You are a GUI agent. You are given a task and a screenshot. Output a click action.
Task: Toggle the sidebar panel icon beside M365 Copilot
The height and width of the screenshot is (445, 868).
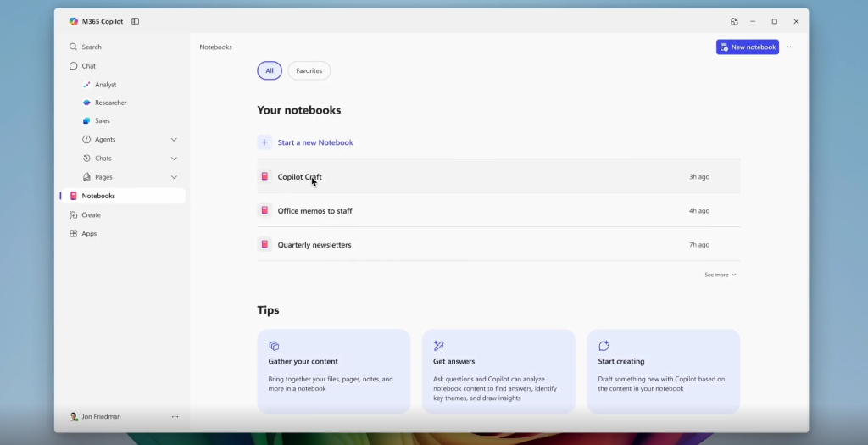pos(135,21)
